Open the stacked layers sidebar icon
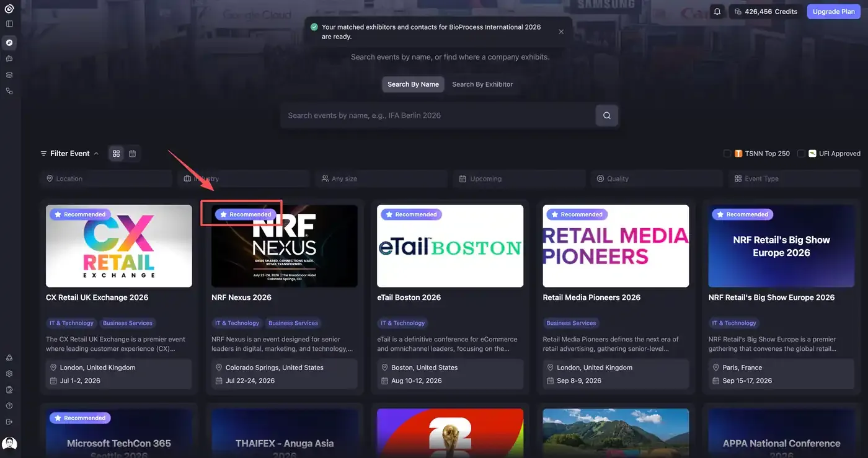Image resolution: width=868 pixels, height=458 pixels. 9,75
